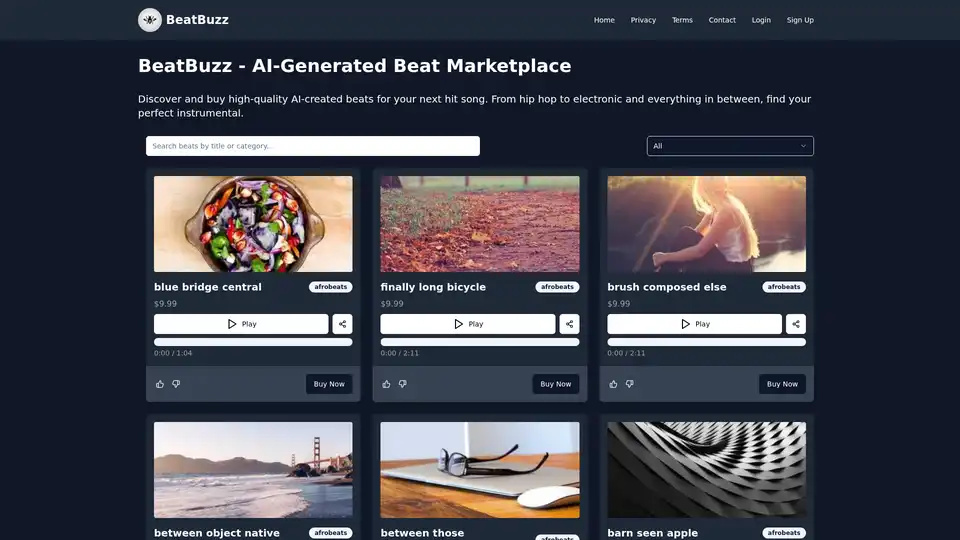Open the Privacy page in navigation
960x540 pixels.
pyautogui.click(x=643, y=20)
